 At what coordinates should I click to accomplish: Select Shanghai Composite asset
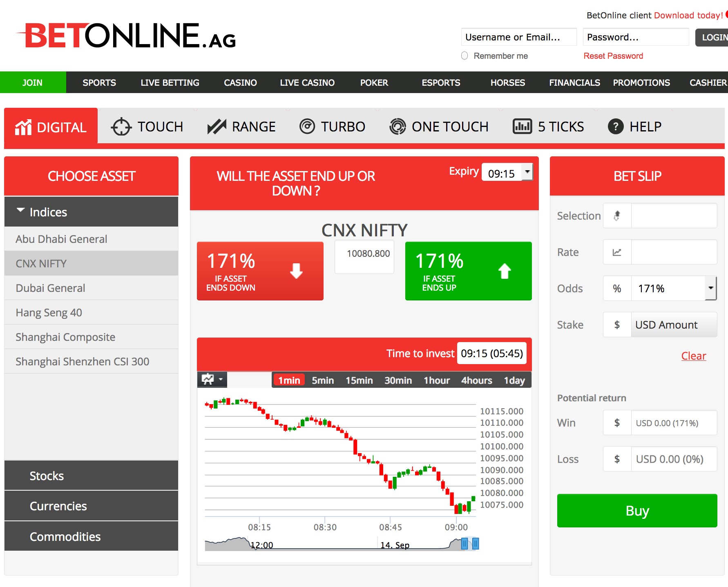pos(91,337)
